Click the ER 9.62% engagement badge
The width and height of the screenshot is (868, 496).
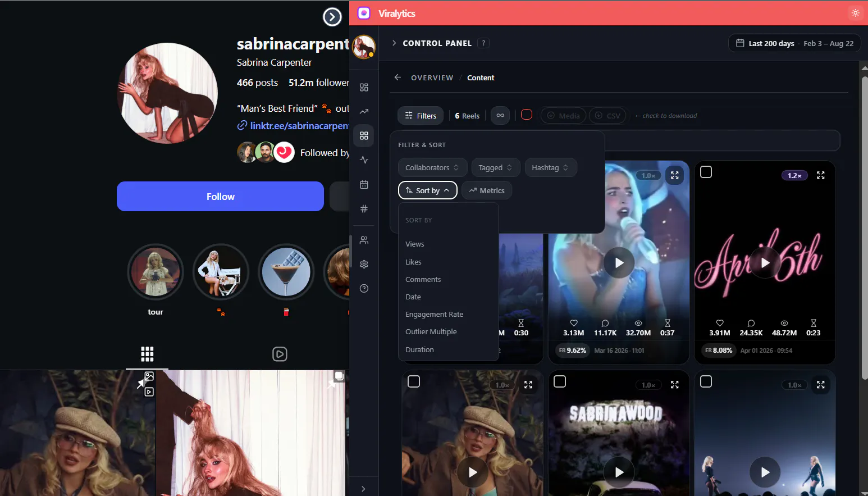pos(572,351)
